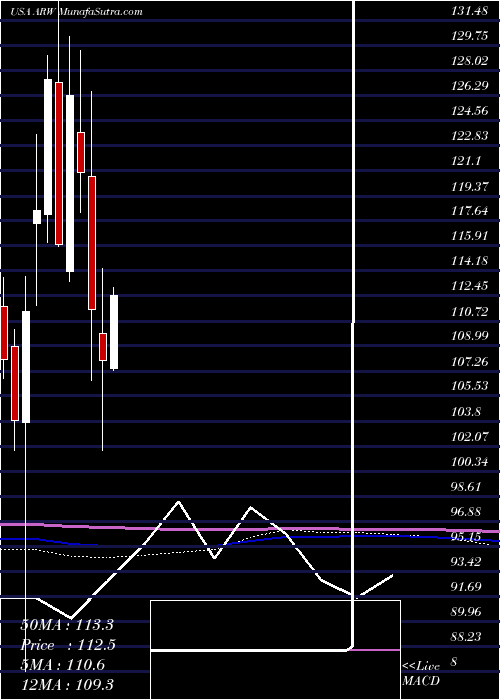Screen dimensions: 500x700
Task: Click the 91.69 price axis label
Action: [467, 585]
